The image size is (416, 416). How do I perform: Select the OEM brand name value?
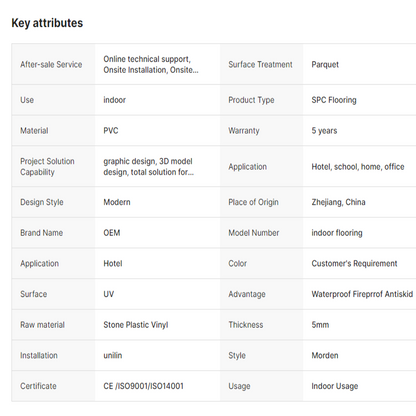click(112, 233)
